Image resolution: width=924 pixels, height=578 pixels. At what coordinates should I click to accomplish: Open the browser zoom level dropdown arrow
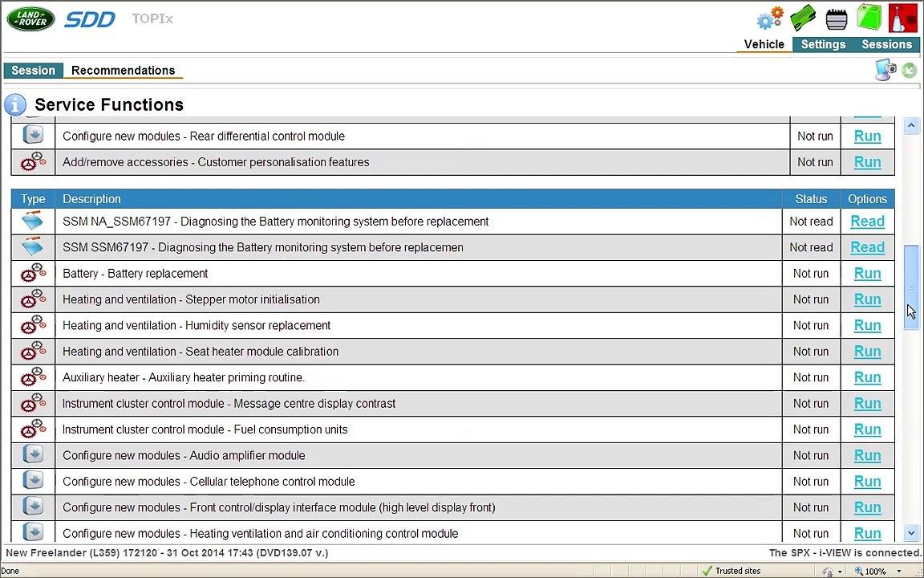pyautogui.click(x=899, y=571)
